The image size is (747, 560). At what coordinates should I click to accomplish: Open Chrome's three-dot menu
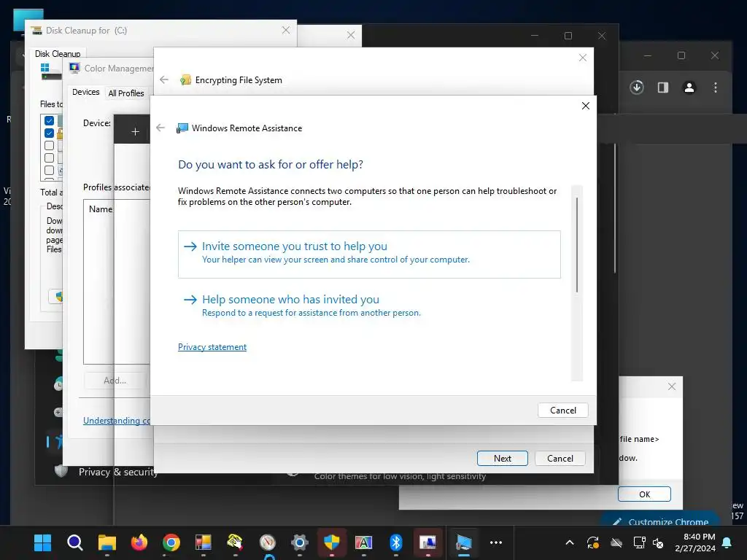click(x=715, y=87)
